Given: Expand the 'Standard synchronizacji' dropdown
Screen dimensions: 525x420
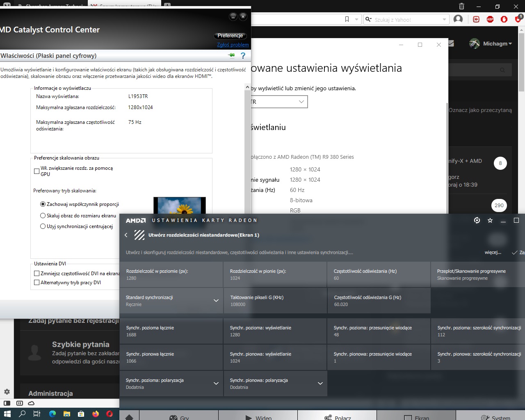Looking at the screenshot, I should tap(216, 301).
